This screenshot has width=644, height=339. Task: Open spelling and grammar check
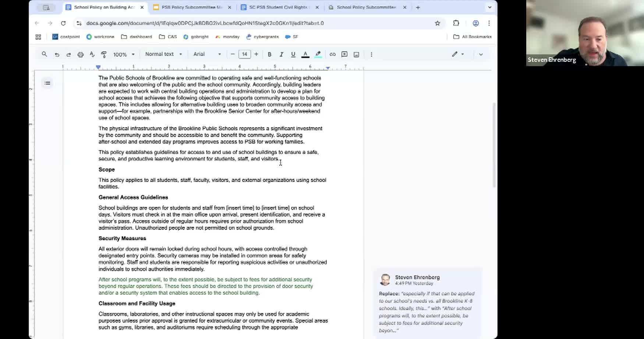[x=92, y=54]
